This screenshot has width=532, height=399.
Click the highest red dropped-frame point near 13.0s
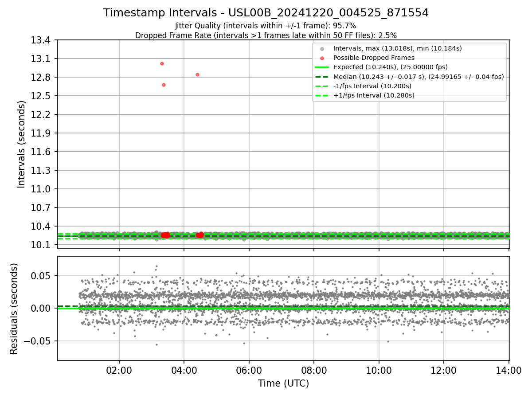click(162, 63)
